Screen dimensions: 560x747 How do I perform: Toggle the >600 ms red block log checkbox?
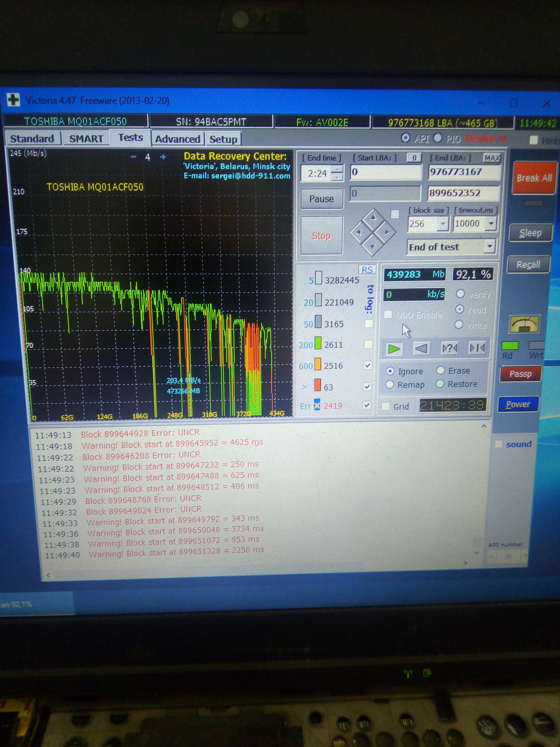click(x=367, y=386)
